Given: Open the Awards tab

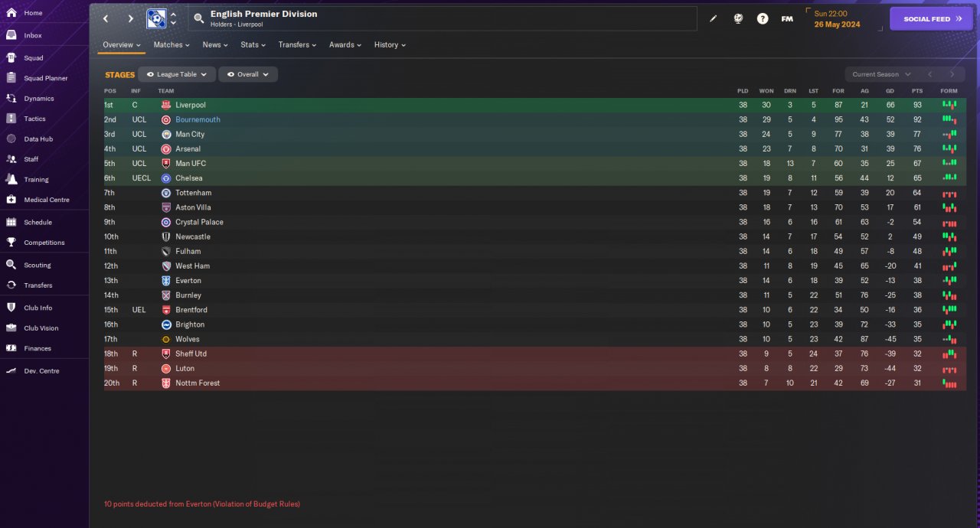Looking at the screenshot, I should click(x=345, y=44).
